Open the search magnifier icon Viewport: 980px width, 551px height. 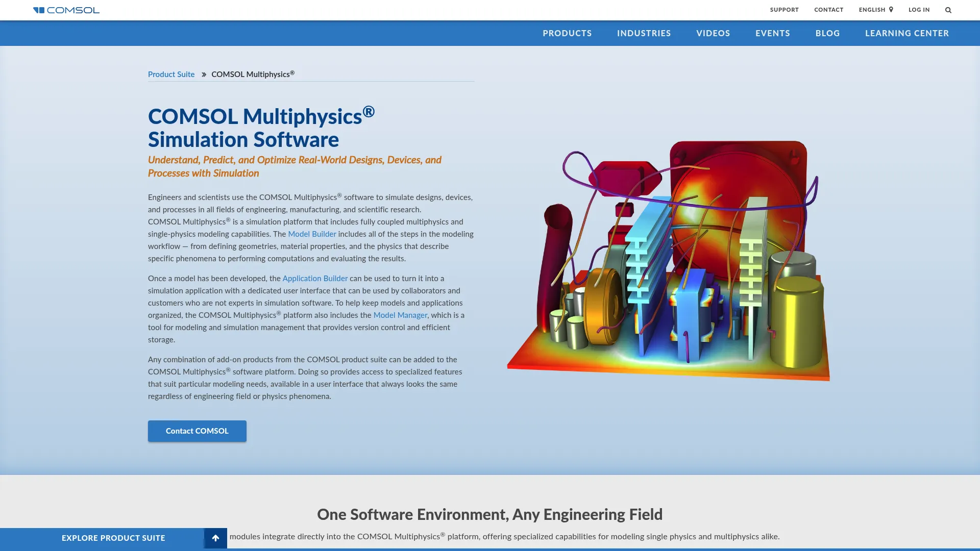point(948,10)
